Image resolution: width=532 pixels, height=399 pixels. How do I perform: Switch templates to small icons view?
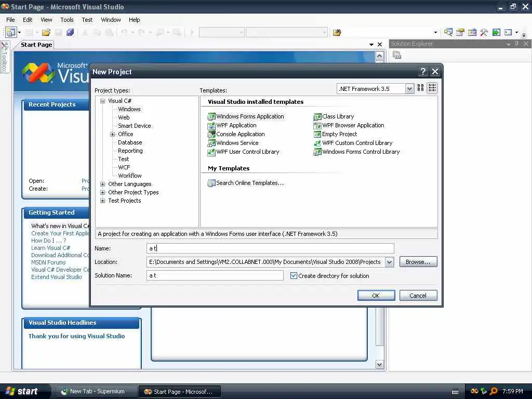point(432,88)
